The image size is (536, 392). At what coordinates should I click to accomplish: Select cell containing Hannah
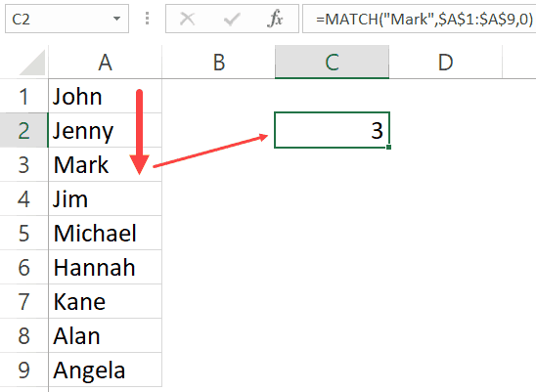[x=105, y=267]
